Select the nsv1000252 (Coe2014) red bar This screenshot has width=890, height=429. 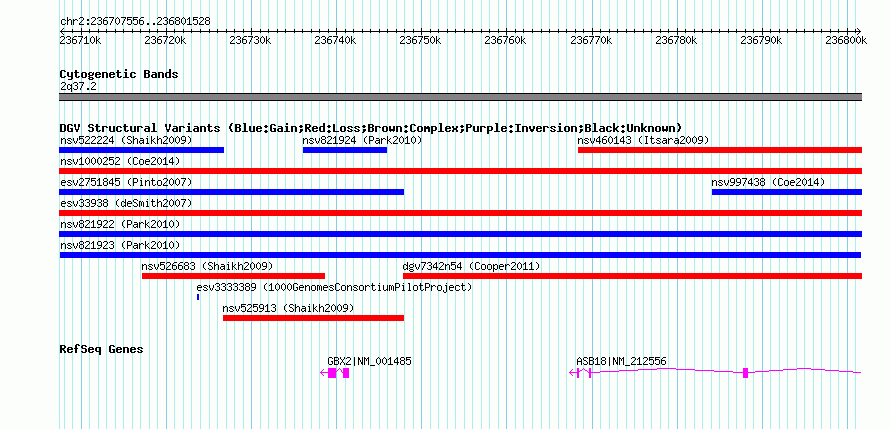(x=460, y=171)
